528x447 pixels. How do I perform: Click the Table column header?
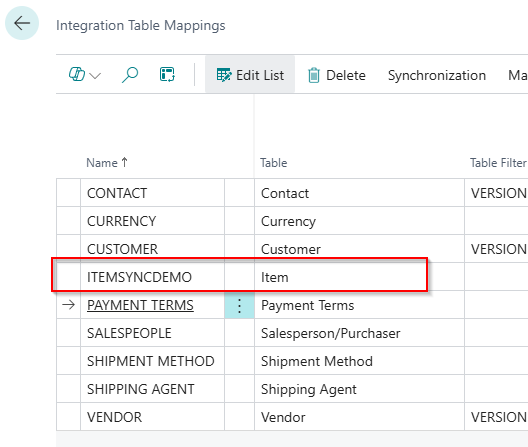click(273, 163)
